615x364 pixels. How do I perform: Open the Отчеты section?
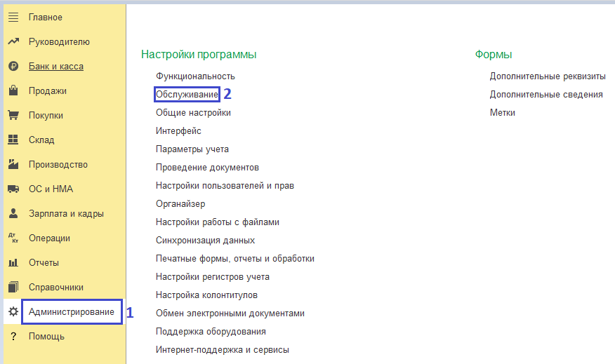click(x=44, y=263)
